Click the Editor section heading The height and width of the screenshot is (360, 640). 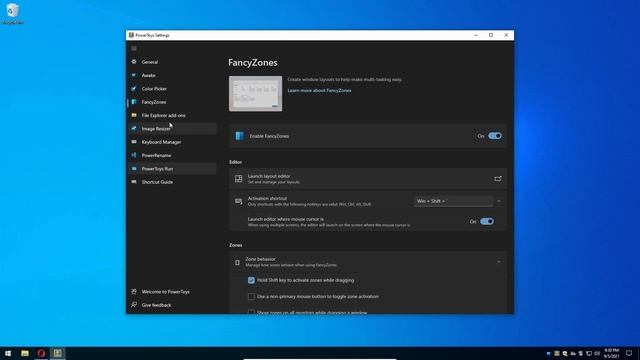click(236, 162)
